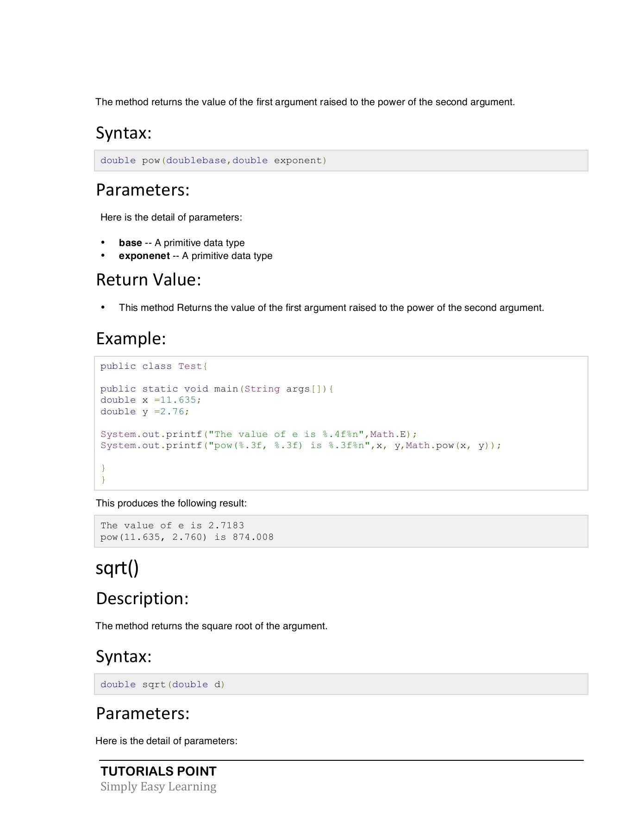Image resolution: width=644 pixels, height=834 pixels.
Task: Click the "Description:" heading
Action: coord(142,599)
